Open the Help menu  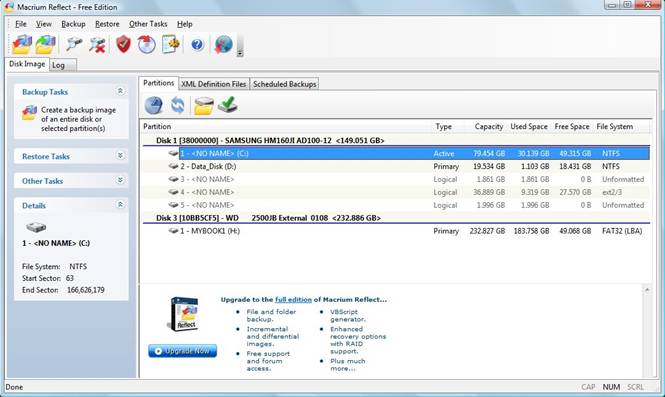point(184,24)
